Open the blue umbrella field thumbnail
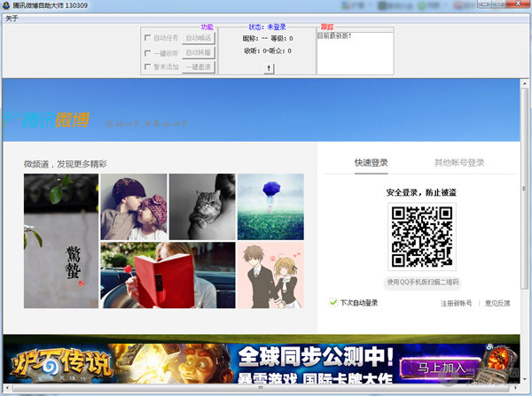 (270, 206)
